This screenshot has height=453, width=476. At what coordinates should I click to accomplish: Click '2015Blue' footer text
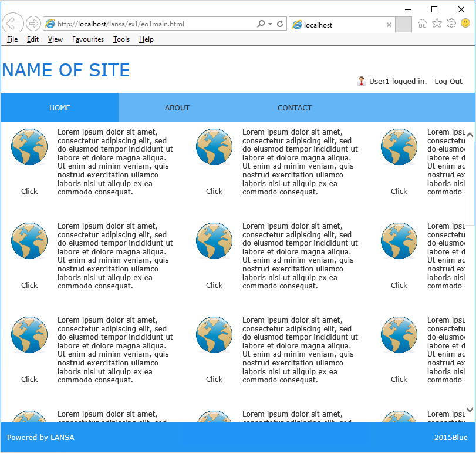click(x=451, y=438)
